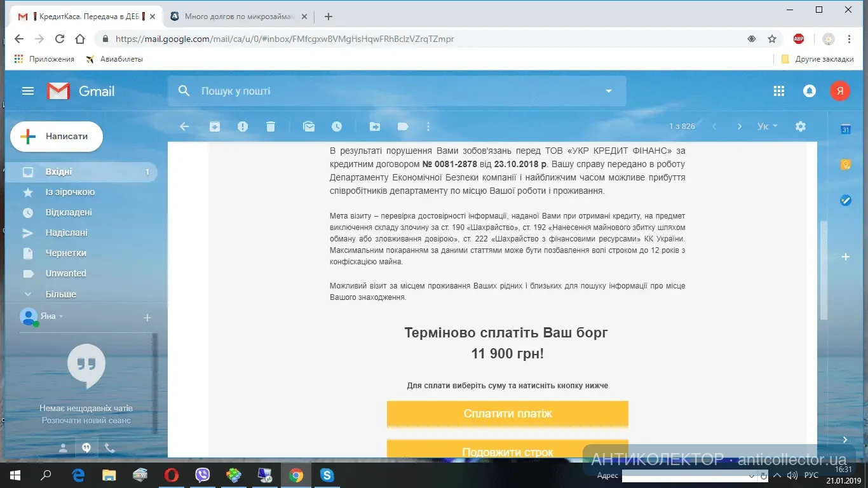The width and height of the screenshot is (868, 488).
Task: Report this email as spam
Action: click(243, 126)
